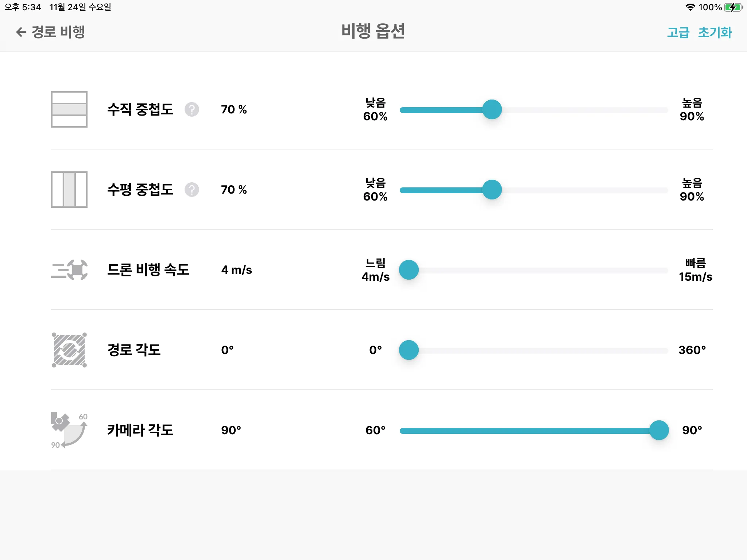This screenshot has width=747, height=560.
Task: Open help for 수평 중첩도
Action: 192,190
